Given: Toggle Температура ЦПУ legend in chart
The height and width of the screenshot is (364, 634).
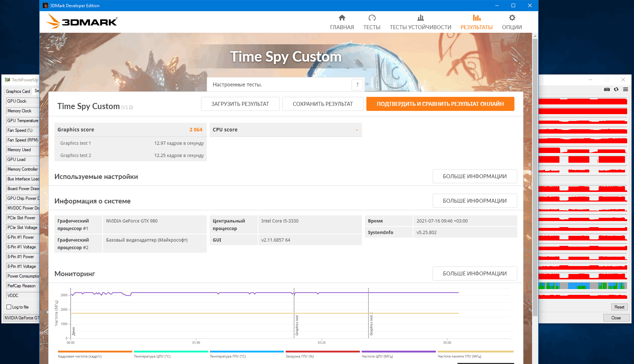Looking at the screenshot, I should coord(171,354).
